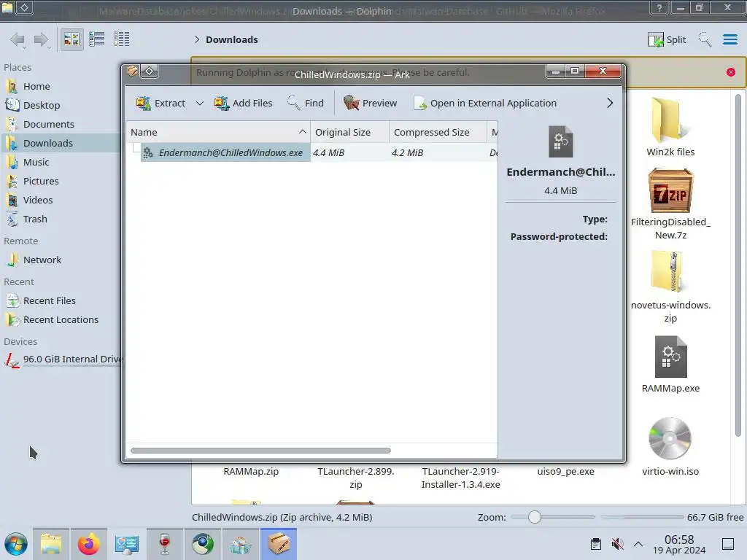The height and width of the screenshot is (560, 747).
Task: Select novetus-windows.zip archive
Action: (670, 287)
